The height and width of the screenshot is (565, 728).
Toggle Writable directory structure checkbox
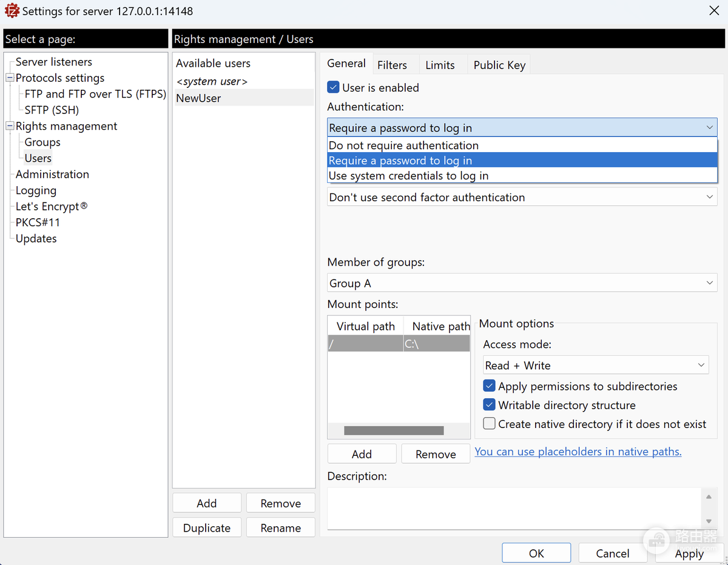(489, 405)
